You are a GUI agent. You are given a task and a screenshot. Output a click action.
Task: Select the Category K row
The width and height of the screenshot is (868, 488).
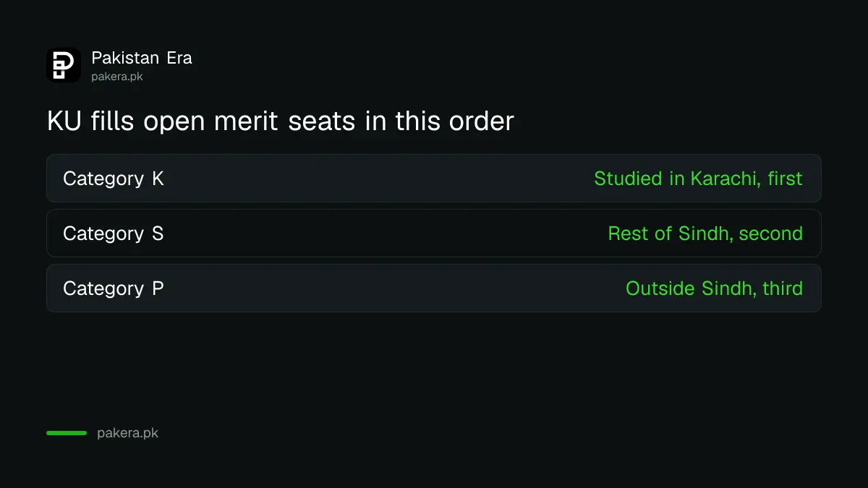pyautogui.click(x=434, y=178)
